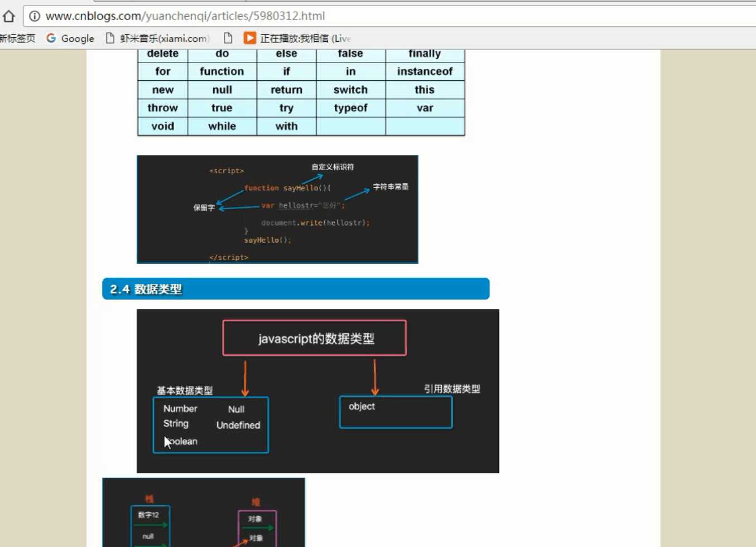This screenshot has width=756, height=547.
Task: Click 'String' in the data types diagram
Action: tap(176, 424)
